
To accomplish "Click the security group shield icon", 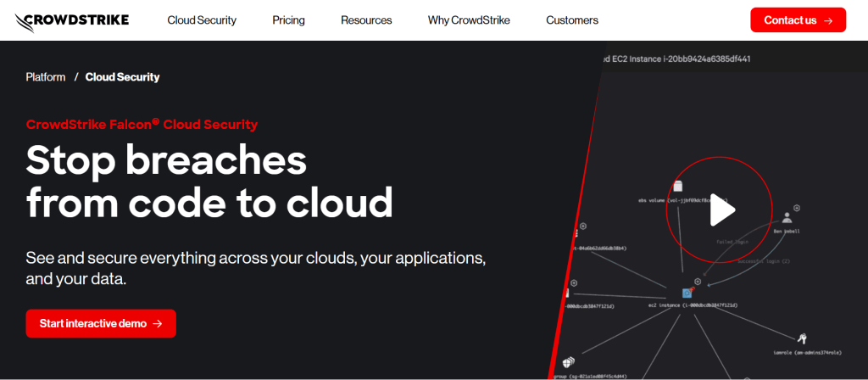I will click(x=568, y=362).
